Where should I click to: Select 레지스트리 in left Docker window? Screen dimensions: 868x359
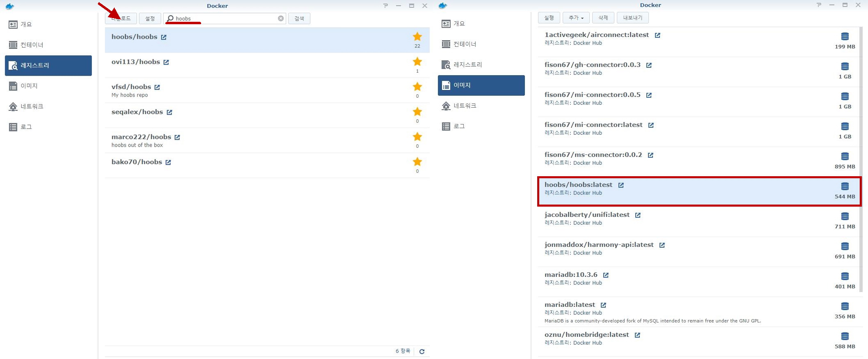[48, 66]
